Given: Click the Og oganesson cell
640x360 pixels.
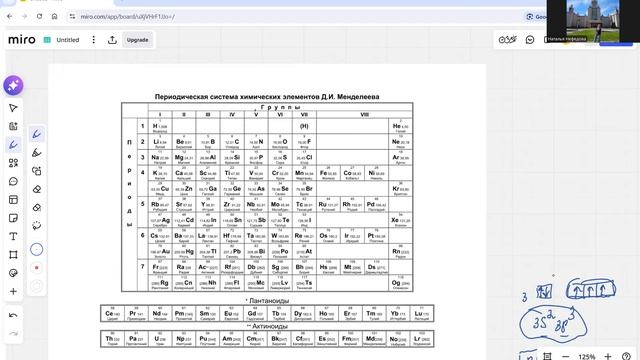Looking at the screenshot, I should (400, 283).
